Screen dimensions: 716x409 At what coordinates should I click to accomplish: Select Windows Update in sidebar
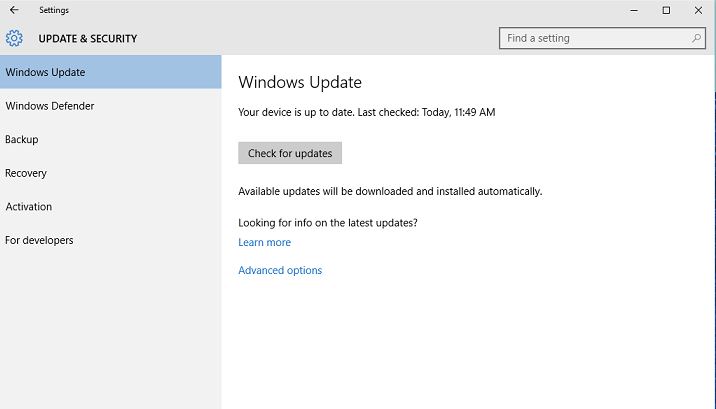[111, 72]
